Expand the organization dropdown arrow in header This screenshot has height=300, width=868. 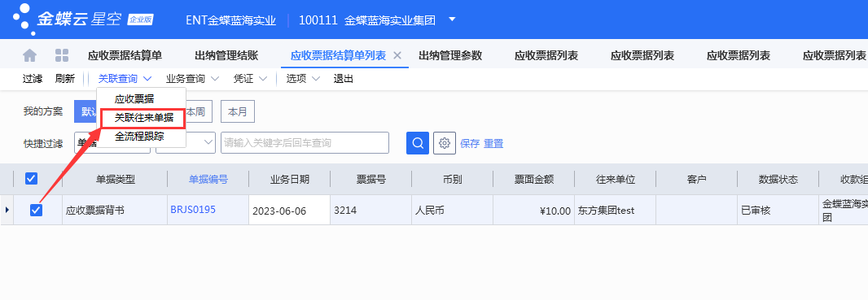(452, 20)
